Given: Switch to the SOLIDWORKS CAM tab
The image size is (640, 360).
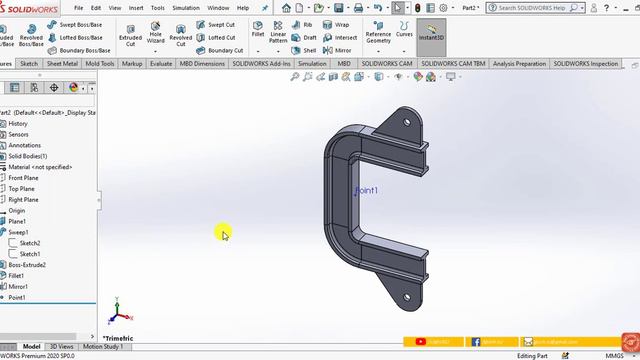Looking at the screenshot, I should [387, 64].
